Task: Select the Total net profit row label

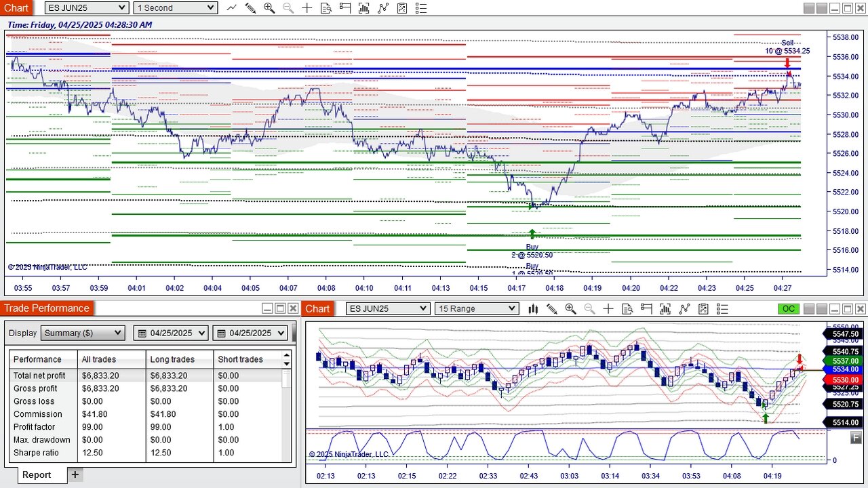Action: (x=39, y=375)
